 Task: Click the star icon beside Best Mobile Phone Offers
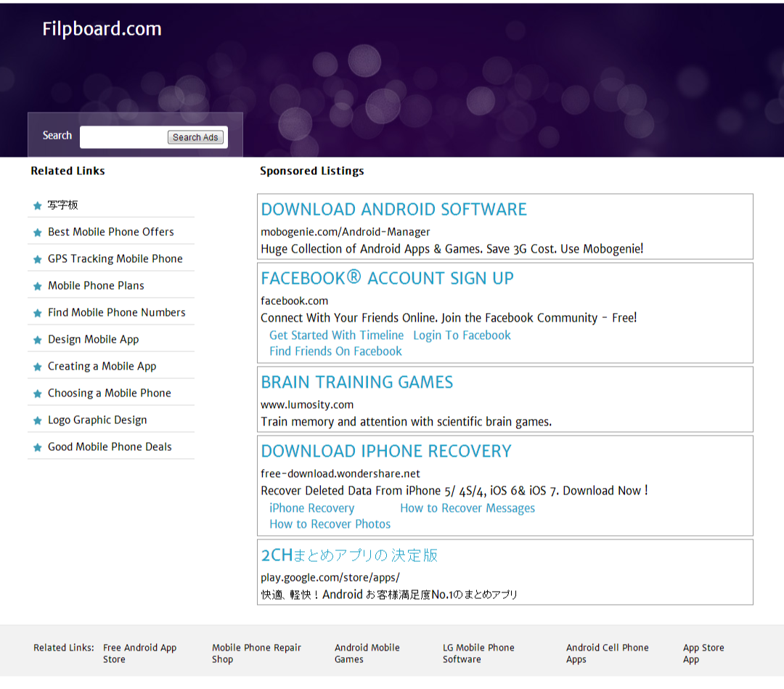[38, 232]
